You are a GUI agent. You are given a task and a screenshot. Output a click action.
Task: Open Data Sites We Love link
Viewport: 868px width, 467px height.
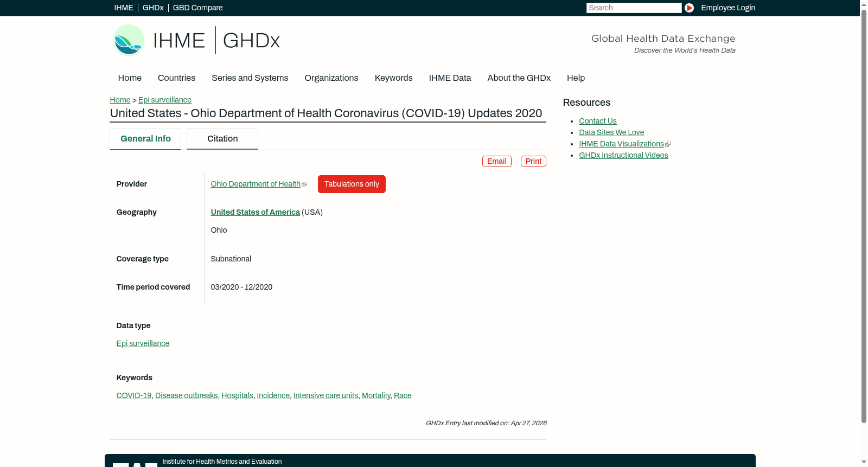point(611,132)
